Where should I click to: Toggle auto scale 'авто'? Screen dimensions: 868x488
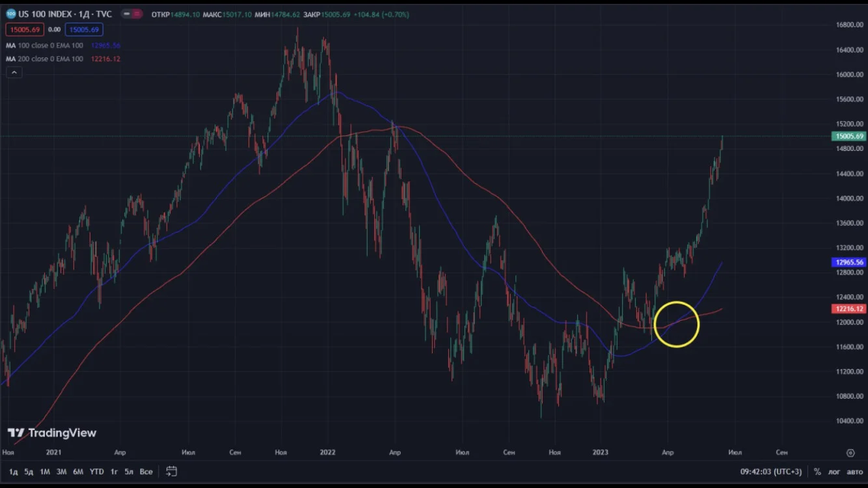[853, 471]
